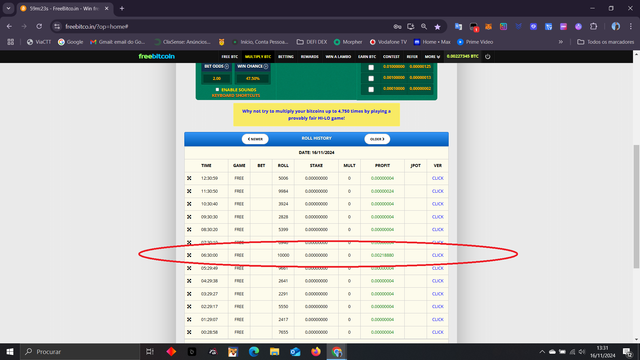Open the CONTEST menu item
The width and height of the screenshot is (640, 360).
(391, 57)
